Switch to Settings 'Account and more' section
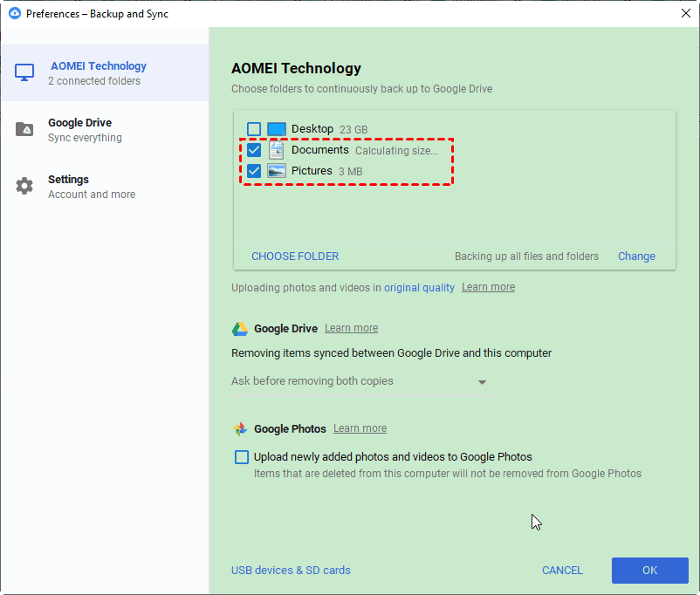This screenshot has width=700, height=595. coord(91,187)
